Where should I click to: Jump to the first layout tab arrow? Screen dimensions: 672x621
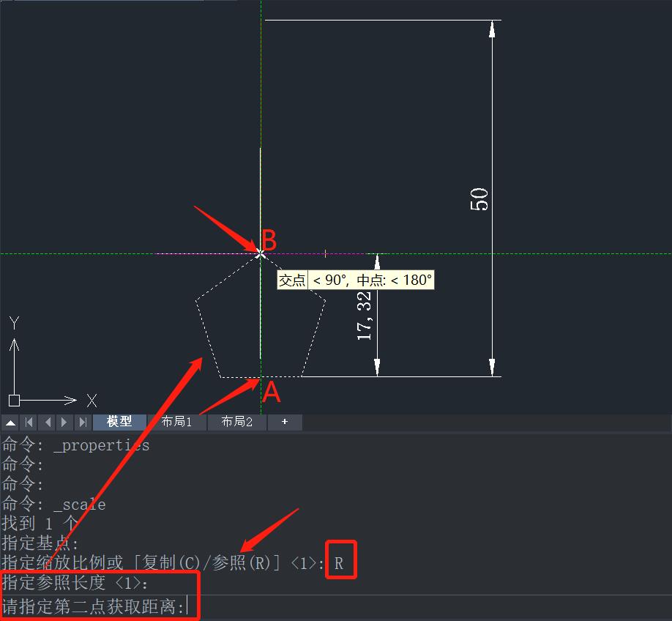[29, 423]
